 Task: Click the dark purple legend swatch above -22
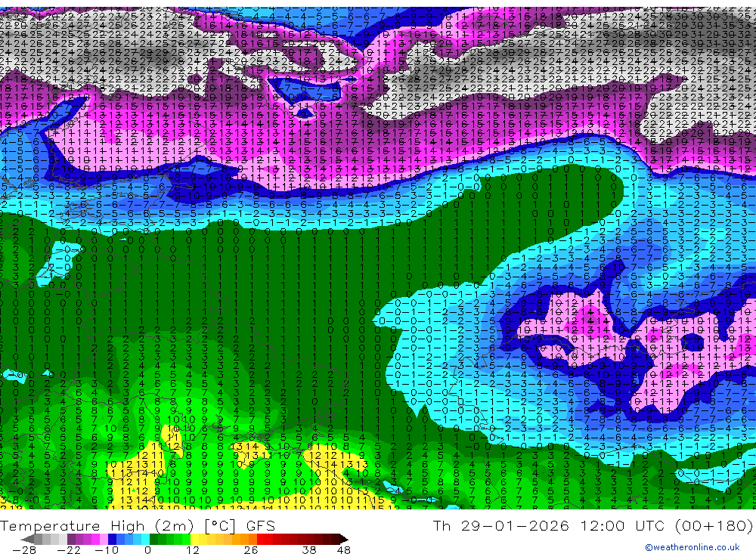71,539
